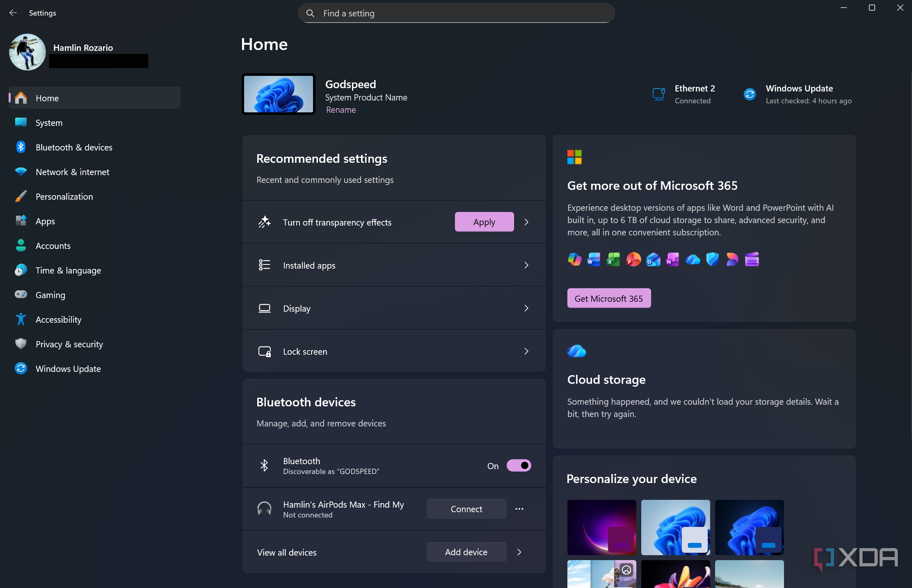Connect Hamlin's AirPods Max
Viewport: 912px width, 588px height.
click(466, 509)
